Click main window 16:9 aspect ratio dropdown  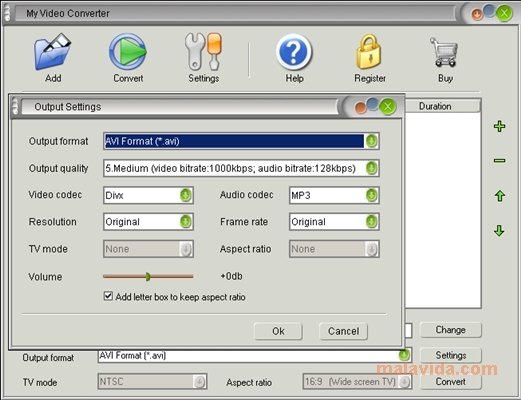[357, 382]
